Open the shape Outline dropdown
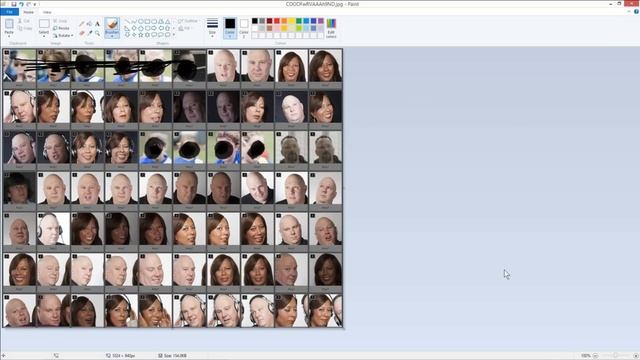Screen dimensions: 640x360 [188, 21]
